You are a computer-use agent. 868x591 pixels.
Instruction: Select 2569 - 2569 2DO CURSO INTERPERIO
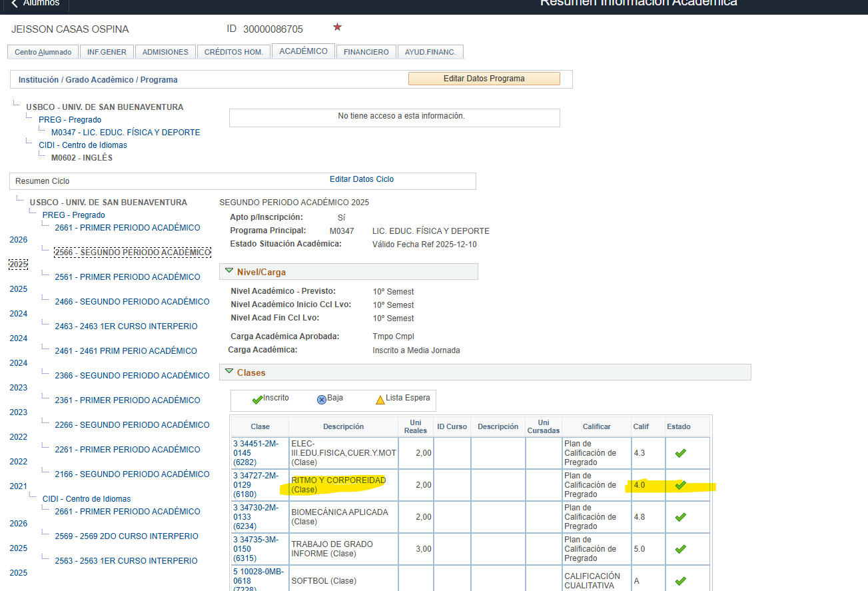click(127, 536)
